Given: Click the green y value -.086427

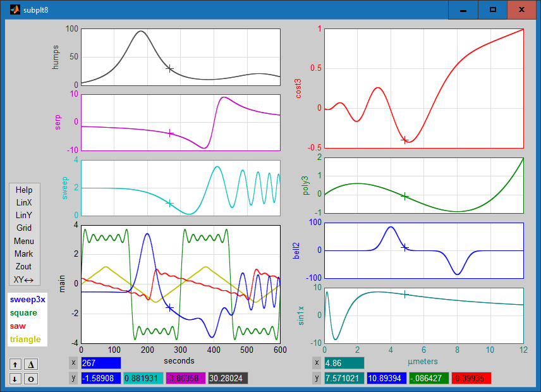Looking at the screenshot, I should (x=429, y=378).
